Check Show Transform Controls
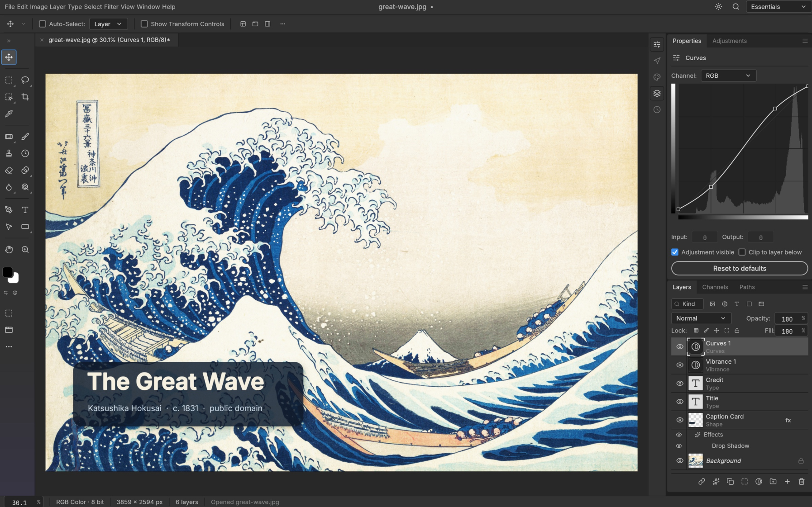Image resolution: width=812 pixels, height=507 pixels. 144,24
